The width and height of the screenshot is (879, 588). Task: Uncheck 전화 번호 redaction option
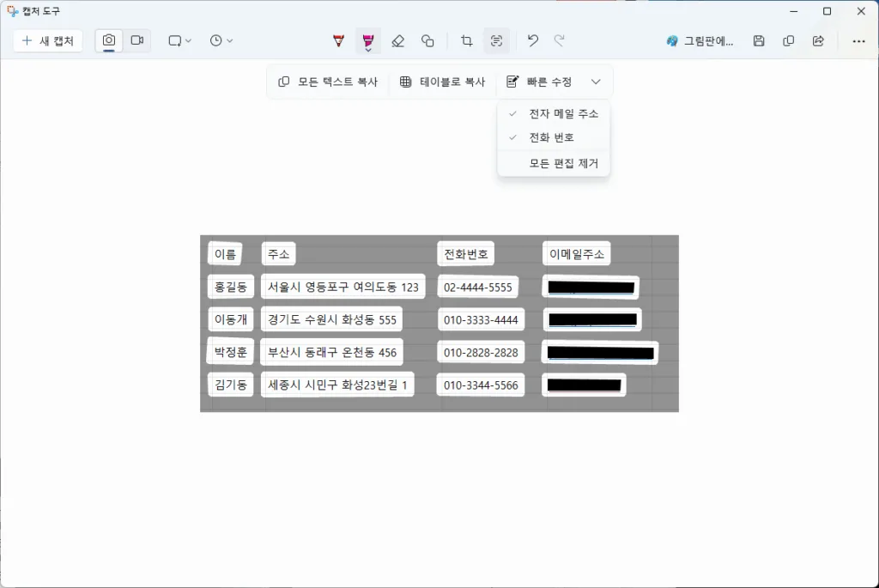[x=554, y=137]
